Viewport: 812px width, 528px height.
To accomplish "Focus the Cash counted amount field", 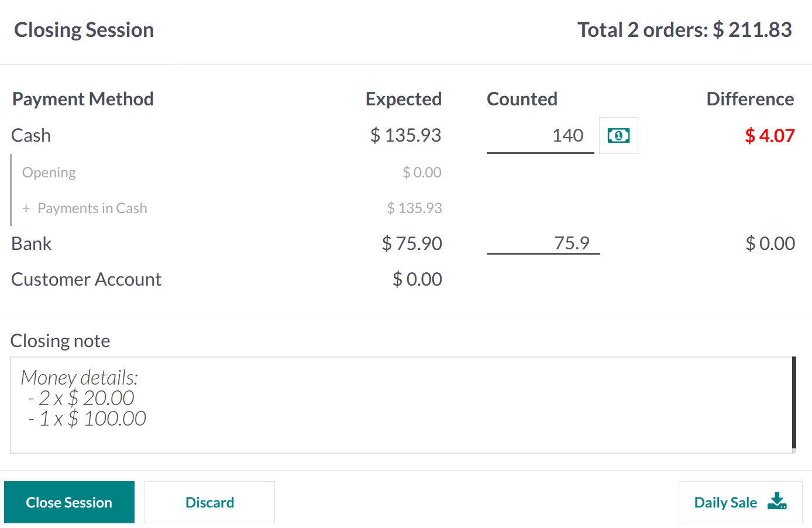I will click(x=540, y=136).
